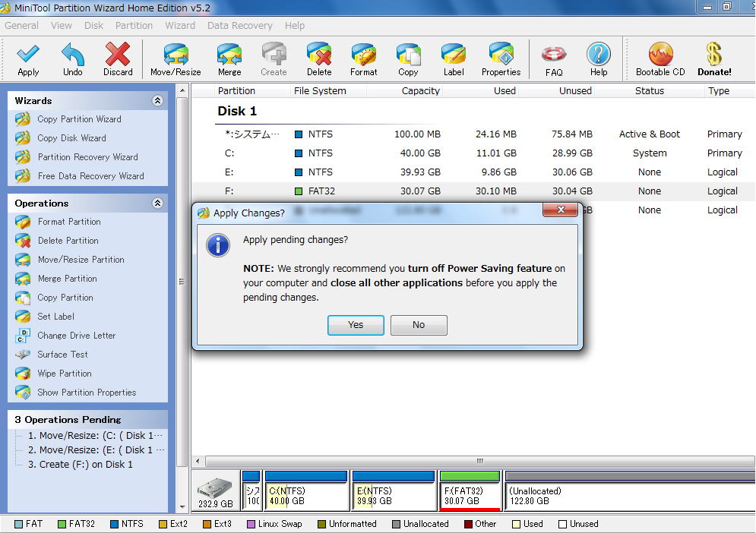Confirm with Yes in Apply Changes dialog
This screenshot has width=756, height=533.
(x=356, y=325)
